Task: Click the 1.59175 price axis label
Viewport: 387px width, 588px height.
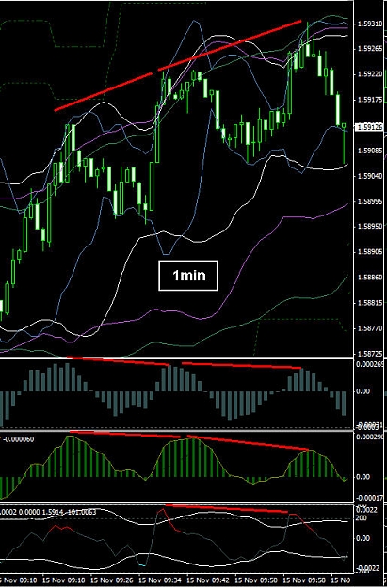Action: 370,100
